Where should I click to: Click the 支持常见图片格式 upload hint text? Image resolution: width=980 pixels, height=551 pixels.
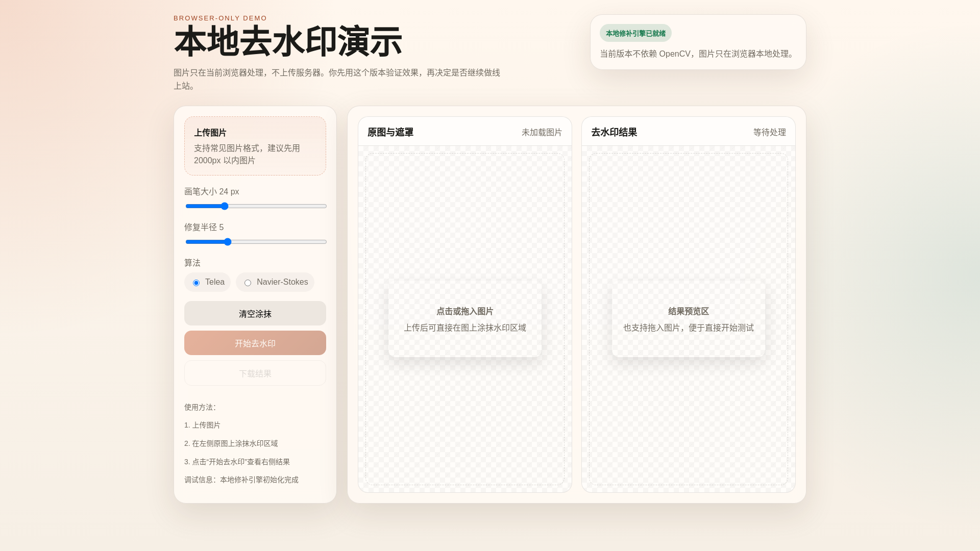point(247,154)
